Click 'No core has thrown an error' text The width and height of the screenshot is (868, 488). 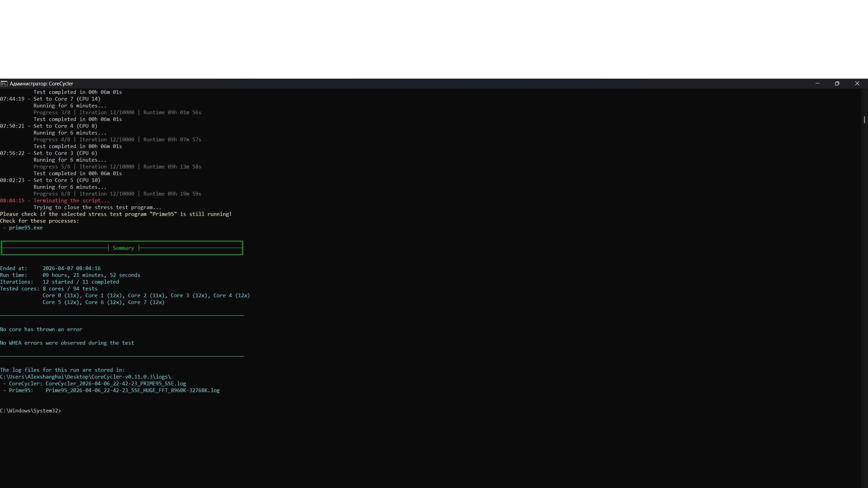[41, 329]
